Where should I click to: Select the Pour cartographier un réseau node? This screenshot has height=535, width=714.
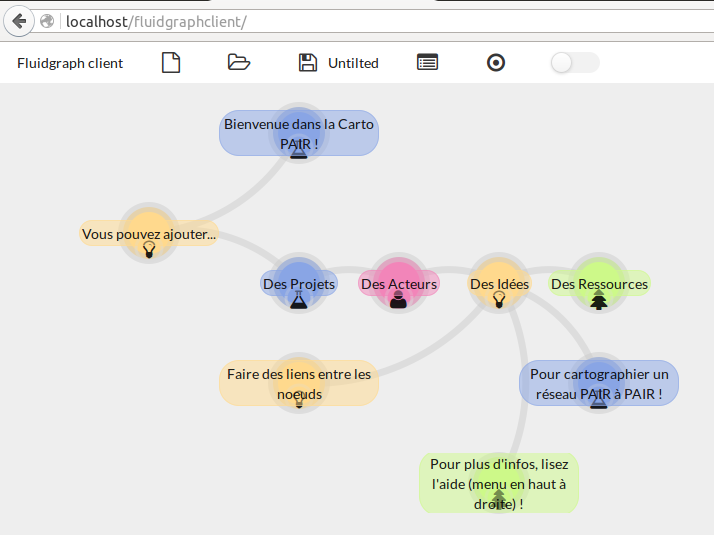pyautogui.click(x=599, y=383)
